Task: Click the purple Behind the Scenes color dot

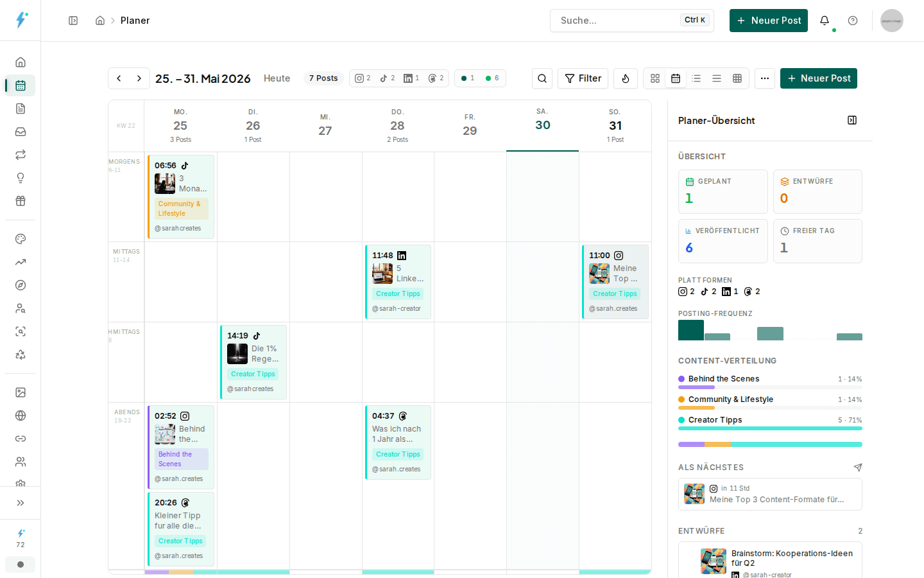Action: click(x=681, y=379)
